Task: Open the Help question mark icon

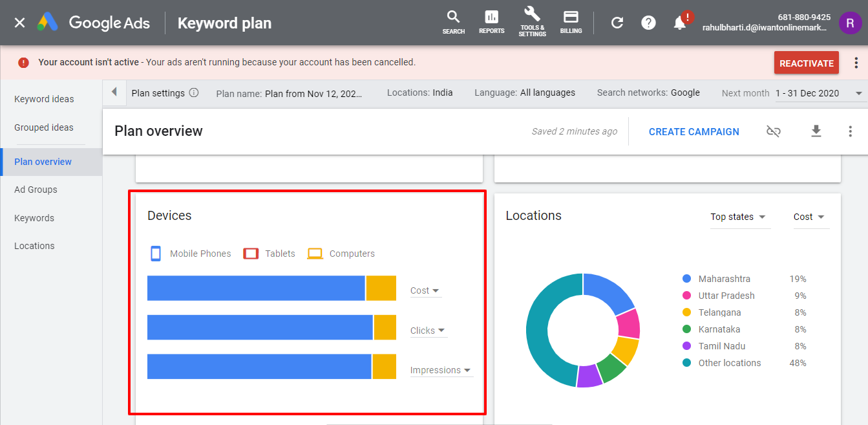Action: [648, 23]
